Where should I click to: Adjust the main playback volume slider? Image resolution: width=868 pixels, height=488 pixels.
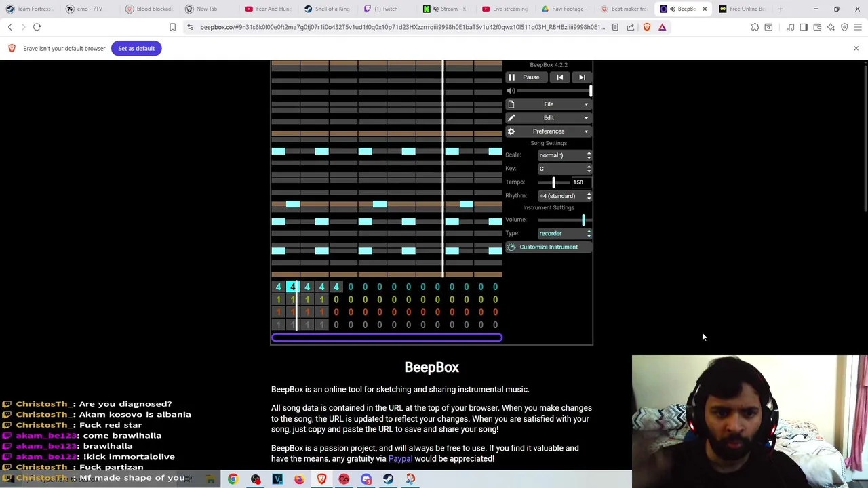[x=555, y=91]
